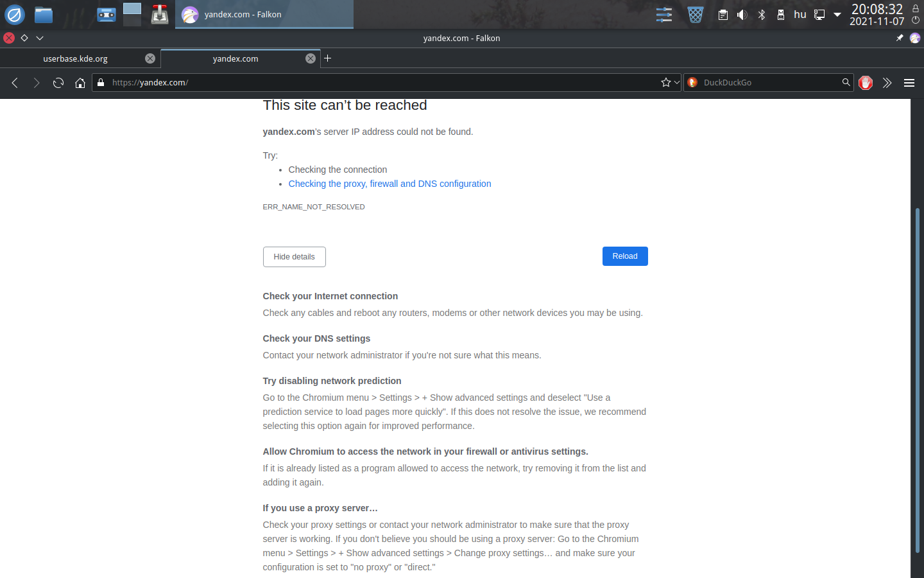Open the removable devices tray icon
This screenshot has width=924, height=578.
tap(781, 14)
